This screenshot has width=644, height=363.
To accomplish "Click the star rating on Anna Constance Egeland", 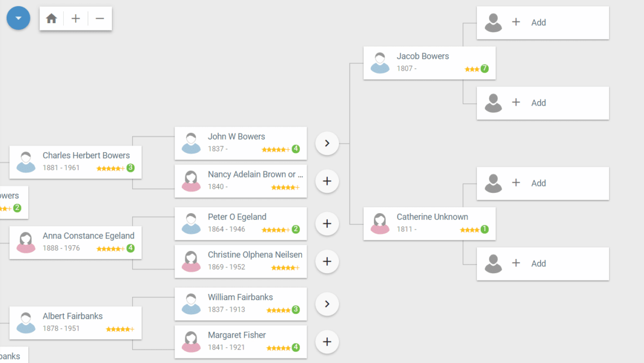I will coord(111,248).
